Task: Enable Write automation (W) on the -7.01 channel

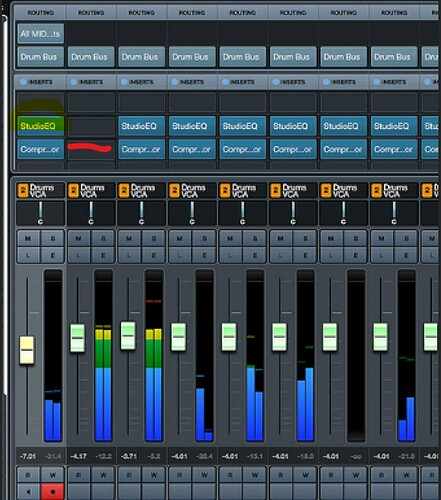Action: point(52,475)
